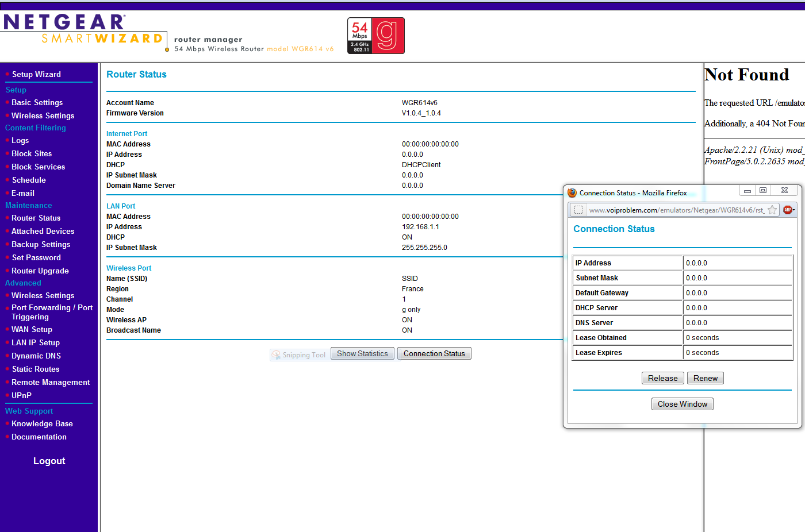Click the 54 Mbps g logo
This screenshot has height=532, width=805.
pyautogui.click(x=376, y=36)
